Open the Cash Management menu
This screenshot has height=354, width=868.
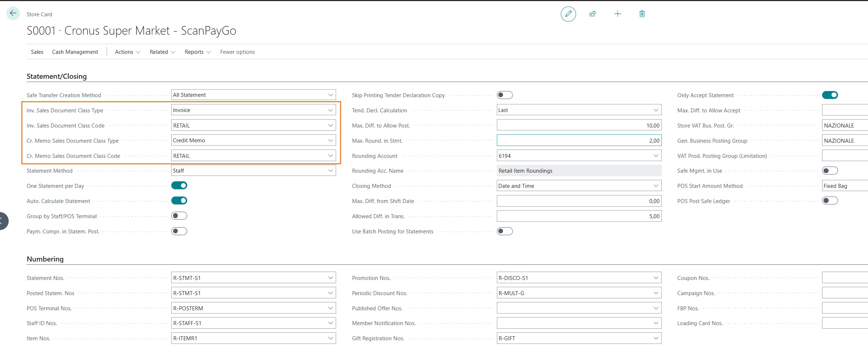[75, 52]
